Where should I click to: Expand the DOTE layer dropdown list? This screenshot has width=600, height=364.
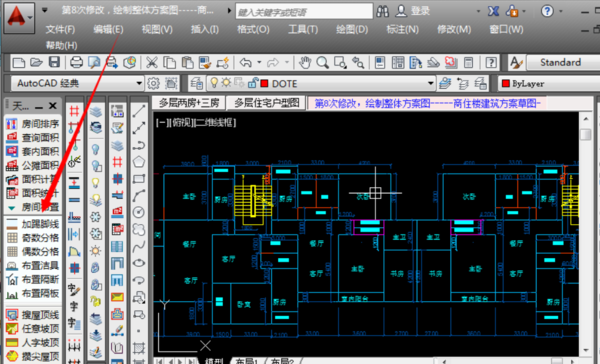pyautogui.click(x=430, y=83)
